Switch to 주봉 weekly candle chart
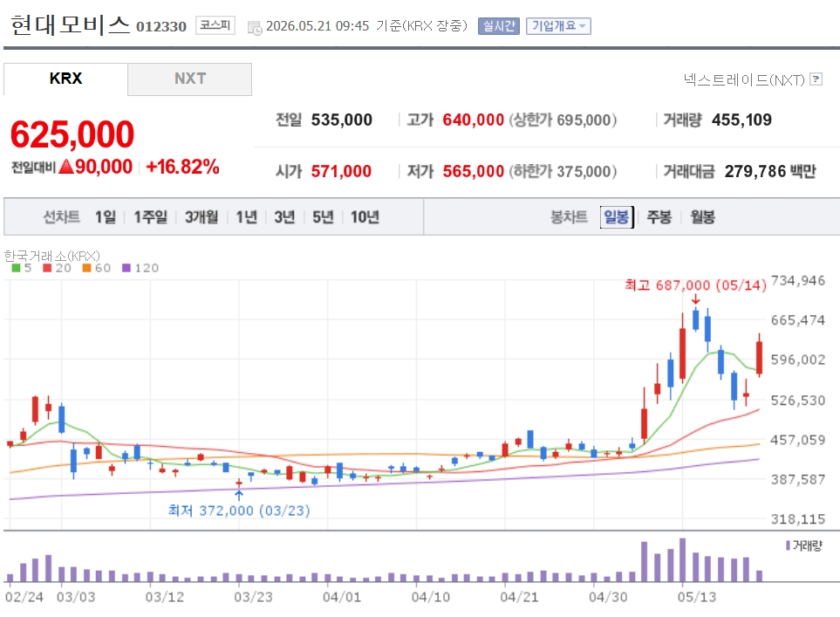This screenshot has width=840, height=617. point(659,216)
